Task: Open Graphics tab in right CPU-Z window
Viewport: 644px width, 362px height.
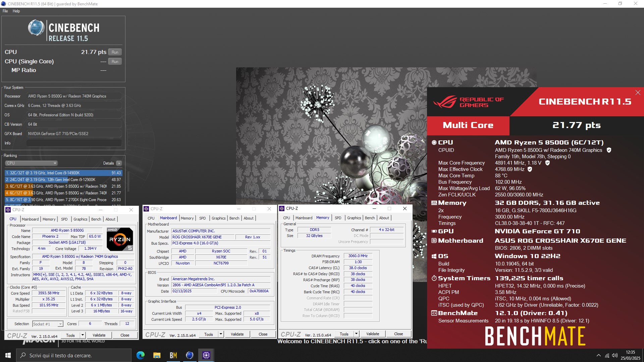Action: coord(354,218)
